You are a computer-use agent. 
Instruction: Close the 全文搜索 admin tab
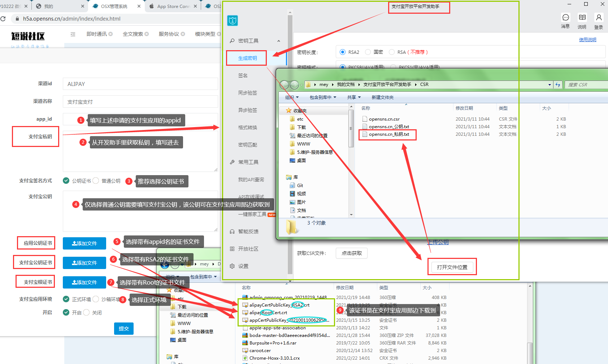(147, 34)
